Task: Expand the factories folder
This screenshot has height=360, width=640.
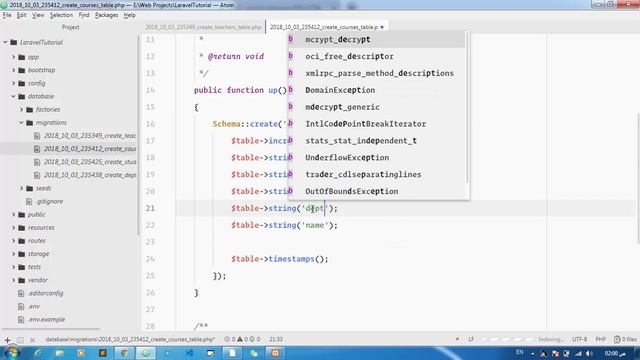Action: point(22,109)
